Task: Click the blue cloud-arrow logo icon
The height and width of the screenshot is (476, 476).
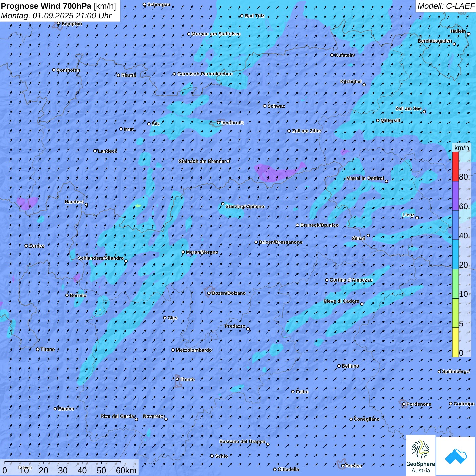Action: coord(456,456)
